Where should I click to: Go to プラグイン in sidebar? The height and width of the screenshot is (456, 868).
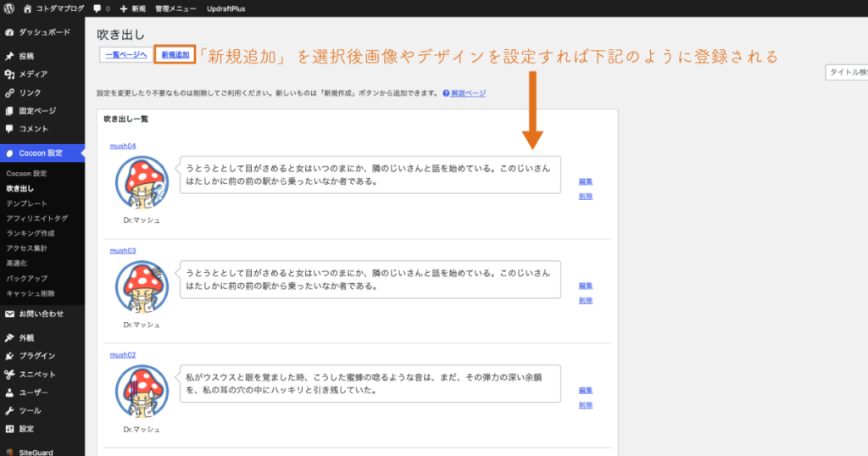(x=37, y=356)
